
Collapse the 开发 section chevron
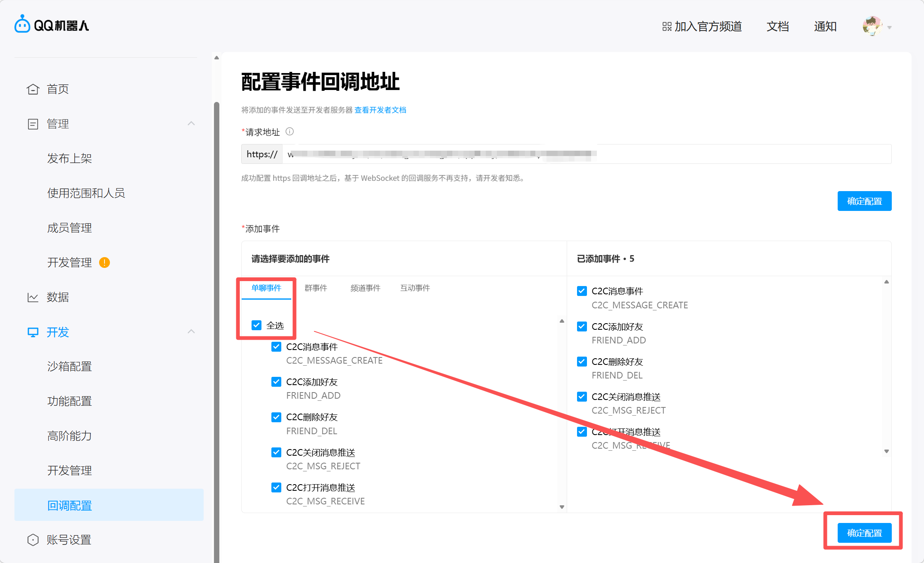click(x=191, y=331)
